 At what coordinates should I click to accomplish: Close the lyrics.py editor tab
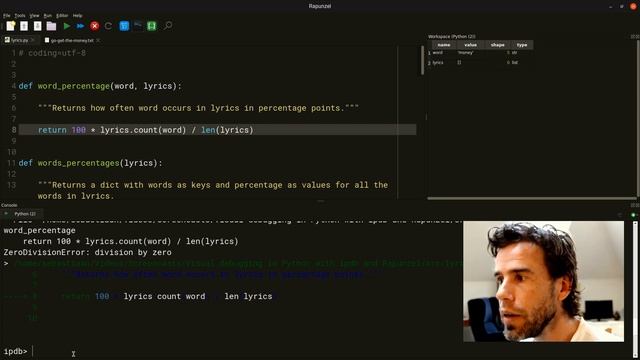coord(33,40)
